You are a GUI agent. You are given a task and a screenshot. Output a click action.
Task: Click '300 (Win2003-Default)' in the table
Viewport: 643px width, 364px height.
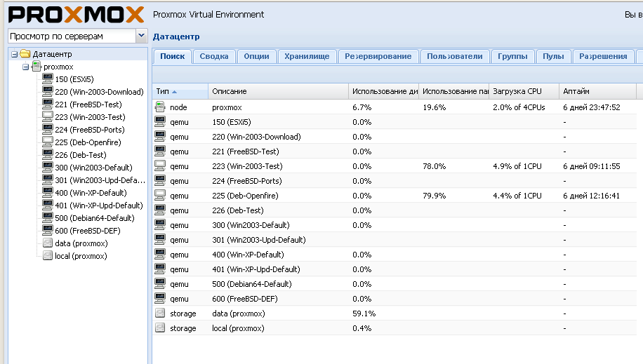[x=251, y=225]
